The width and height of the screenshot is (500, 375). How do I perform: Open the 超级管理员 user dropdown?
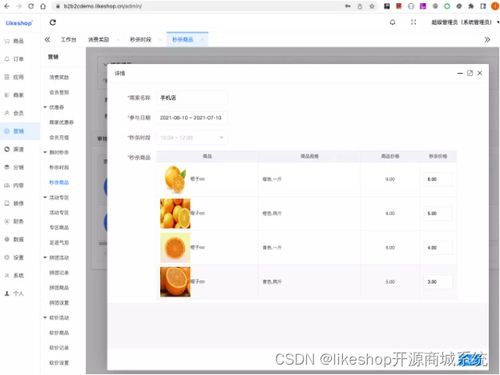[465, 22]
